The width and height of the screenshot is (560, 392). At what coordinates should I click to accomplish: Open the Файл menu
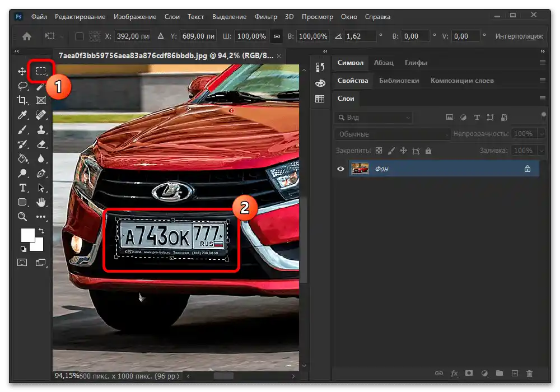(39, 17)
